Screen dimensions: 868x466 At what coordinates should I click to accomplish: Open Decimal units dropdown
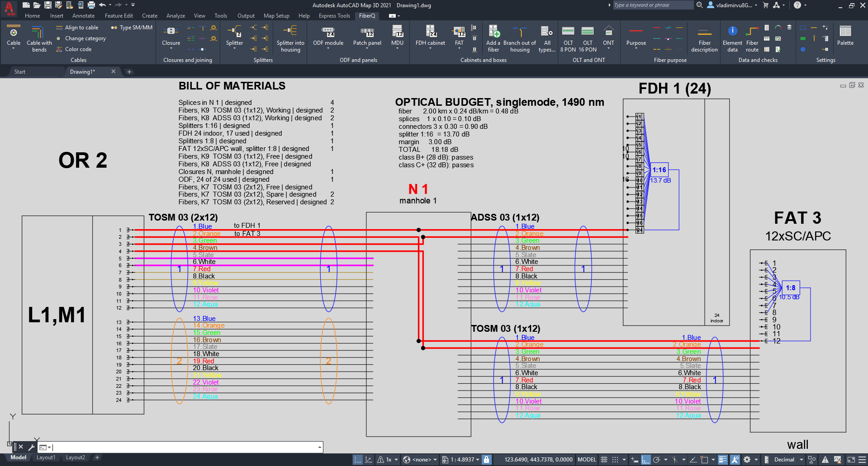789,460
